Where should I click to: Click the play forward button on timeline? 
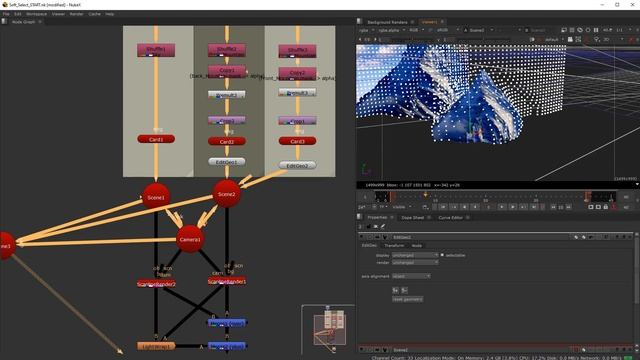502,207
